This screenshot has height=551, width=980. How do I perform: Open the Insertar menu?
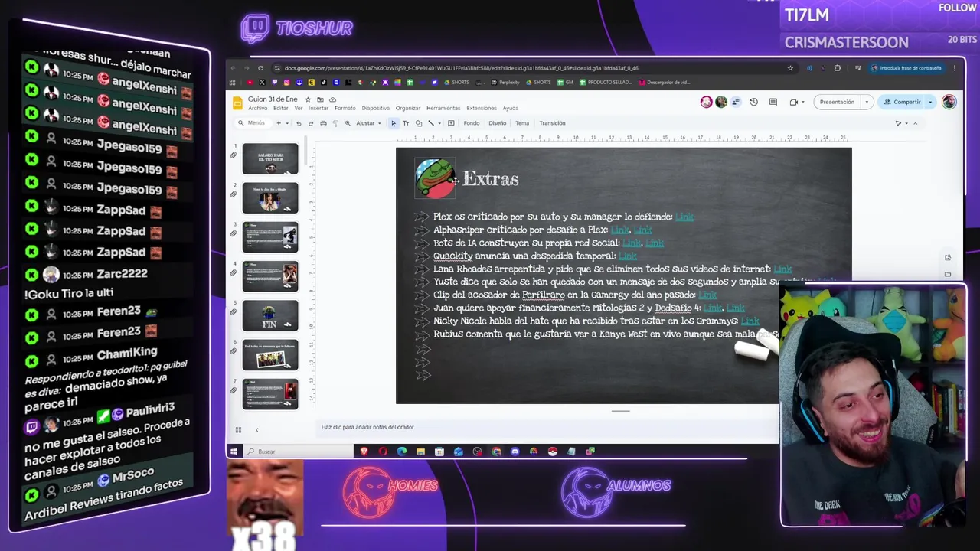[x=318, y=108]
